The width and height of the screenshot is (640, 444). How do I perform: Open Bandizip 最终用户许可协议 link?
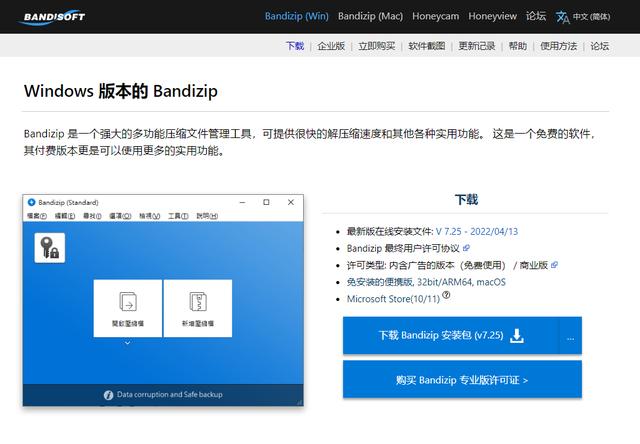(x=403, y=248)
